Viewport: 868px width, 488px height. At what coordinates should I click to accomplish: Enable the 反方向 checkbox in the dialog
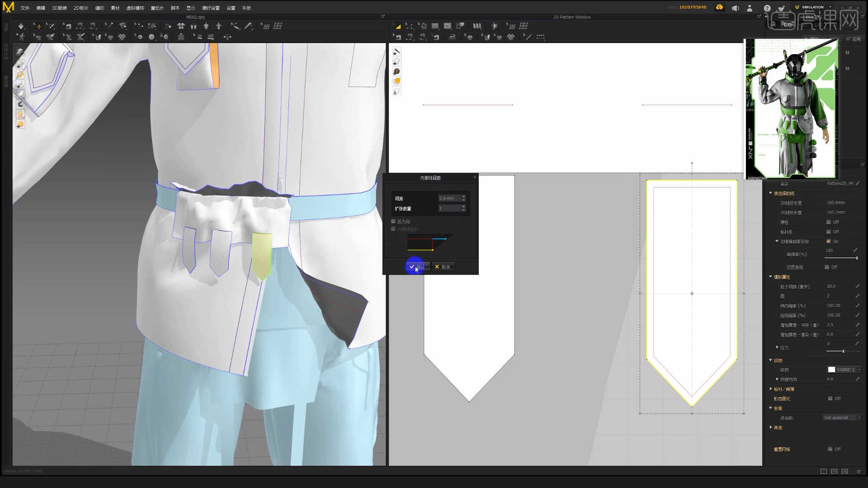[393, 221]
